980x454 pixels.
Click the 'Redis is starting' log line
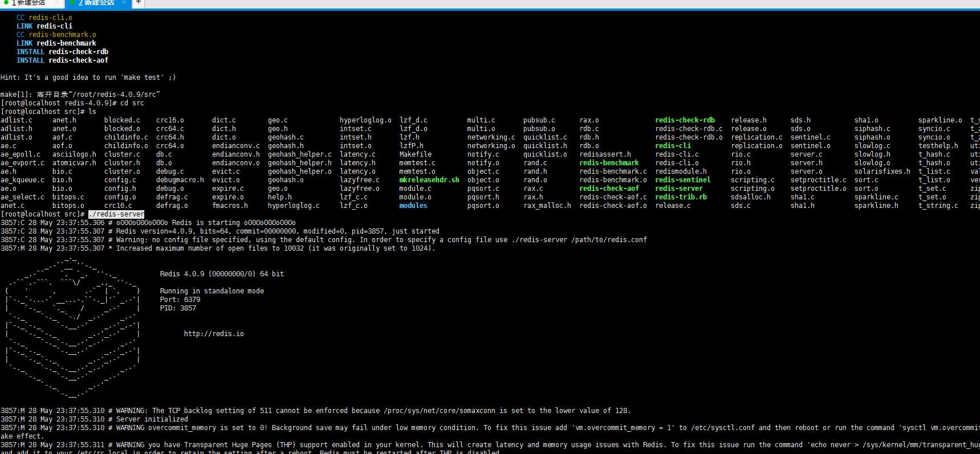click(x=148, y=223)
